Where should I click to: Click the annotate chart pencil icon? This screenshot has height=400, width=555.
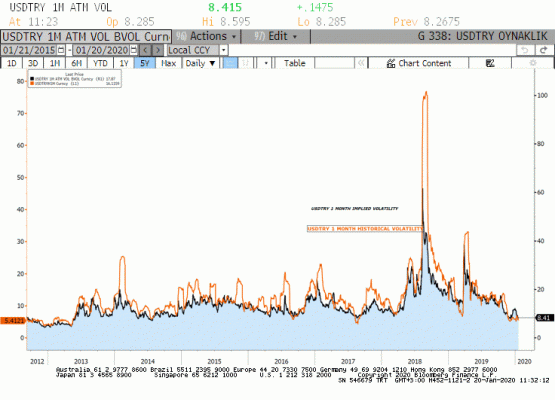[x=490, y=63]
